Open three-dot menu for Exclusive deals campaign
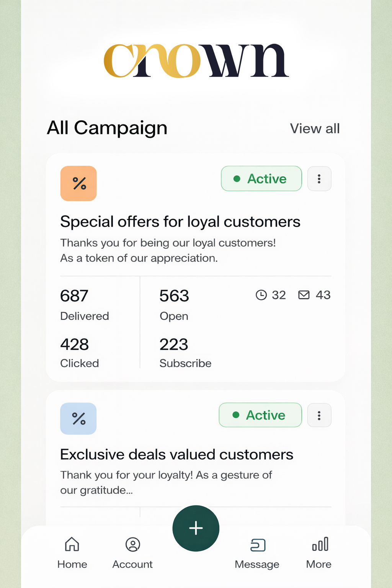The image size is (392, 588). click(319, 415)
